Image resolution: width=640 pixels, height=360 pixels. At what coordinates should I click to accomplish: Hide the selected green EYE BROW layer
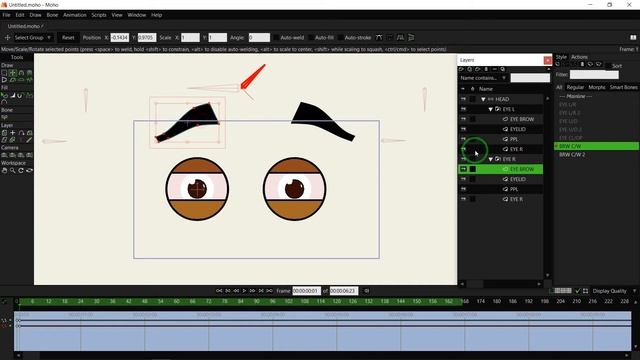pos(463,169)
